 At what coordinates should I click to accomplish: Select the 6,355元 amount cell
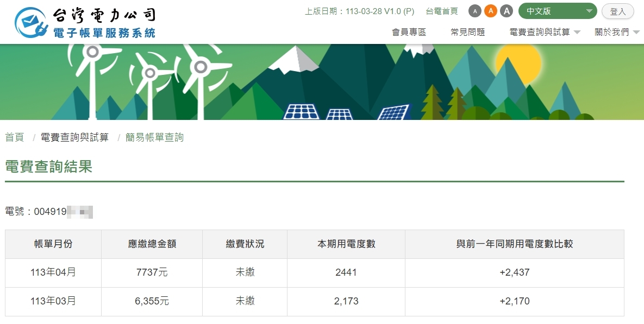[x=152, y=301]
